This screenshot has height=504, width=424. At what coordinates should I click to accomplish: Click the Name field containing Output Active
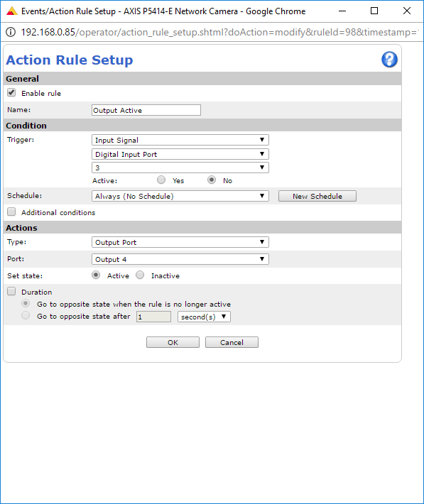146,110
